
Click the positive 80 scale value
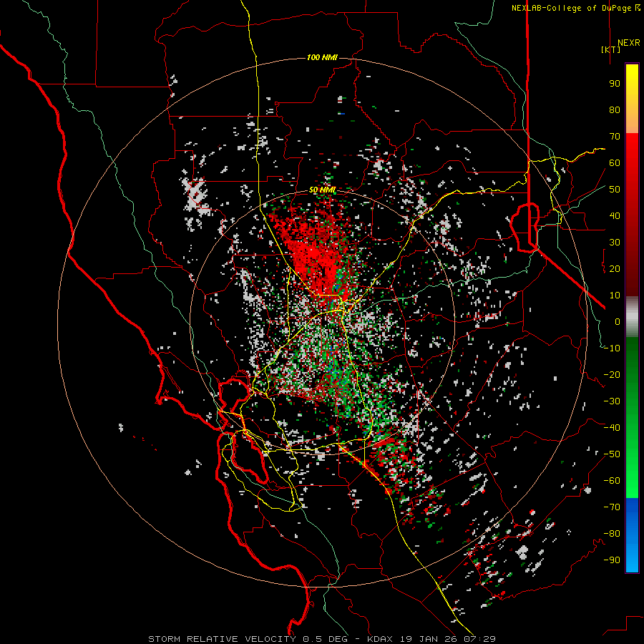click(615, 109)
